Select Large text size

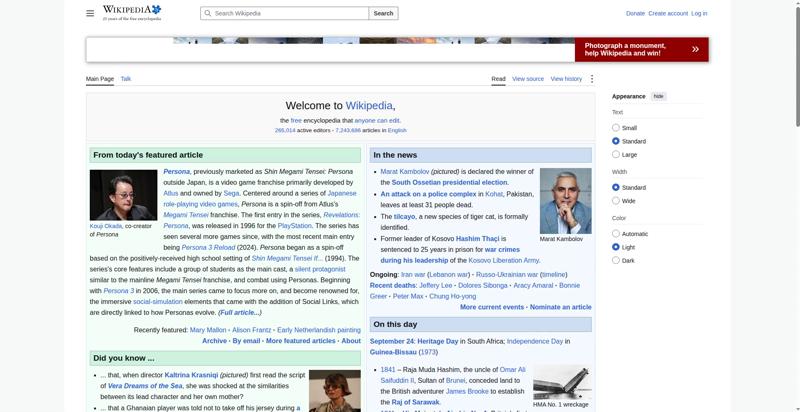click(x=616, y=154)
